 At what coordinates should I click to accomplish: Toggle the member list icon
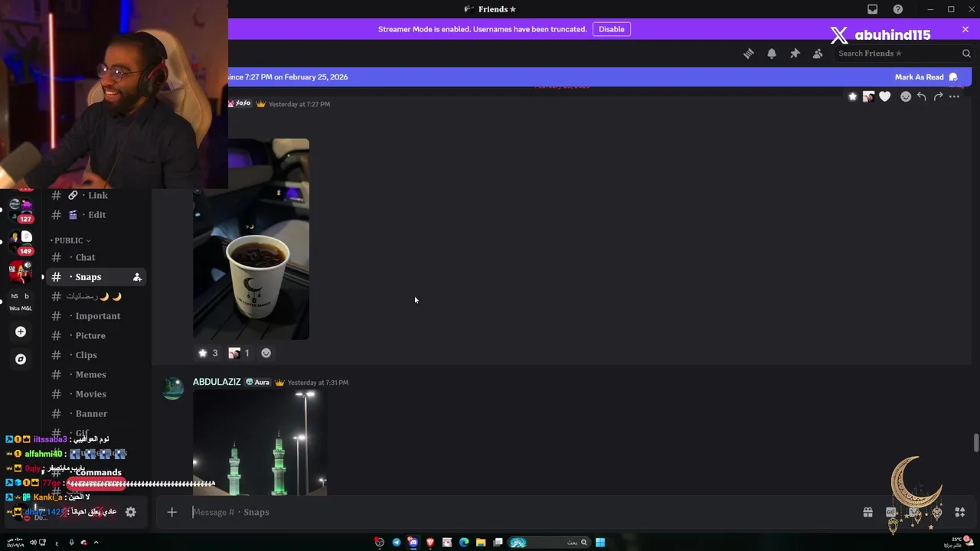click(x=818, y=54)
